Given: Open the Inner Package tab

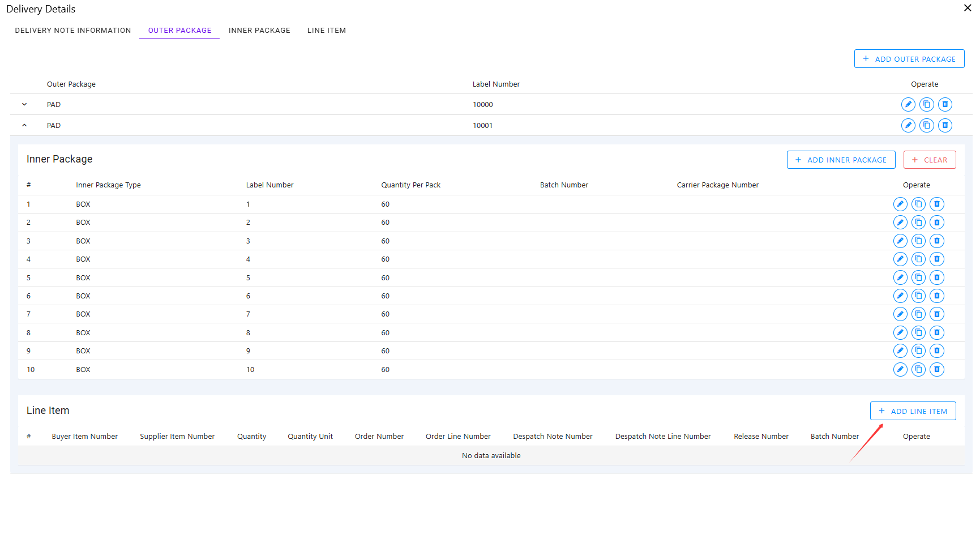Looking at the screenshot, I should (259, 31).
